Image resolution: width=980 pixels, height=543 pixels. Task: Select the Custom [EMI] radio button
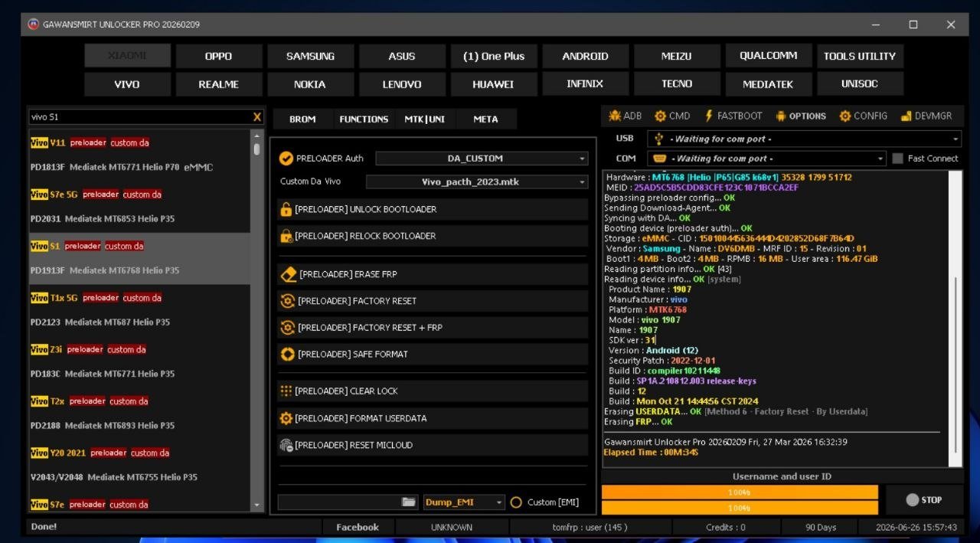coord(516,502)
